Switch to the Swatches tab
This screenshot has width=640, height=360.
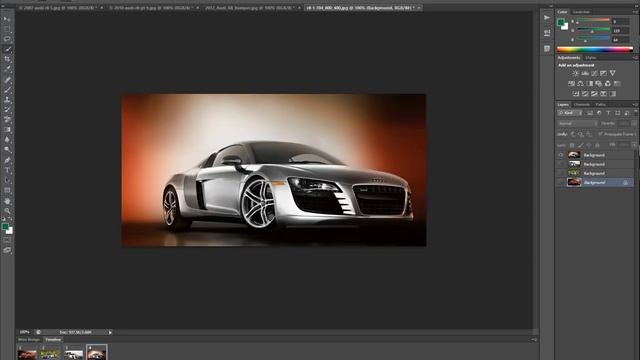[x=581, y=12]
